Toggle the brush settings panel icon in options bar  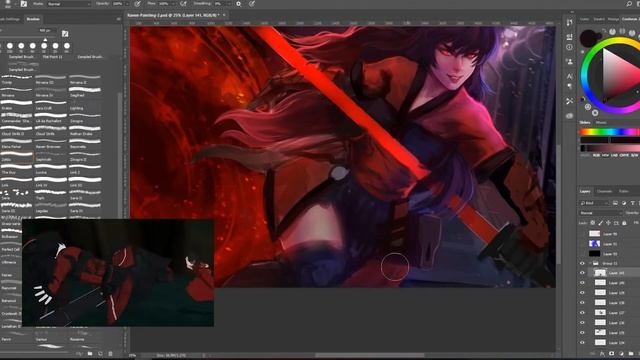coord(24,4)
